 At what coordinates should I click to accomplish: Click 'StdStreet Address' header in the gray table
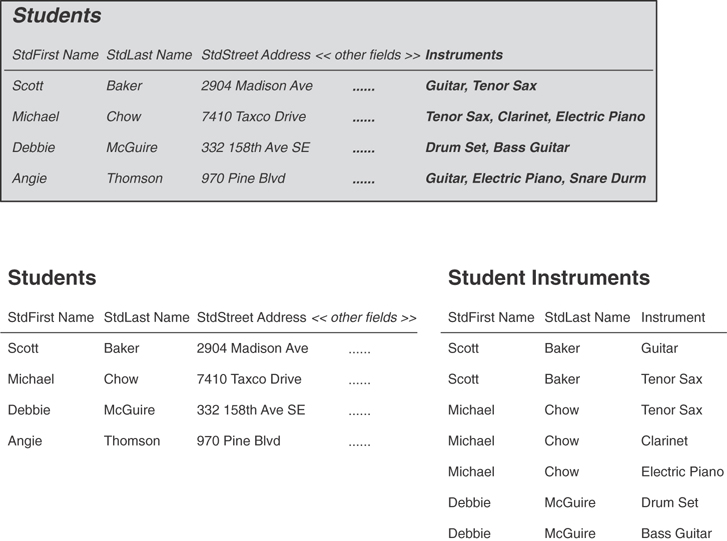(256, 55)
